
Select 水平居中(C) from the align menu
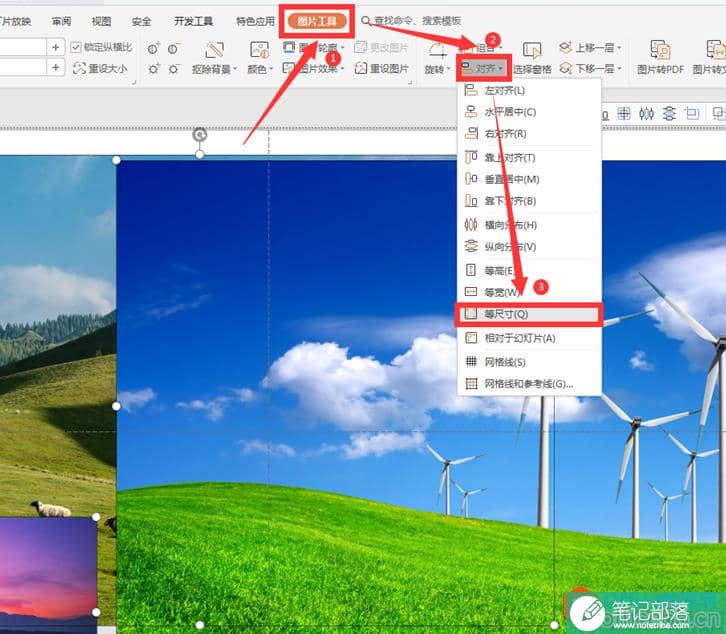point(529,112)
